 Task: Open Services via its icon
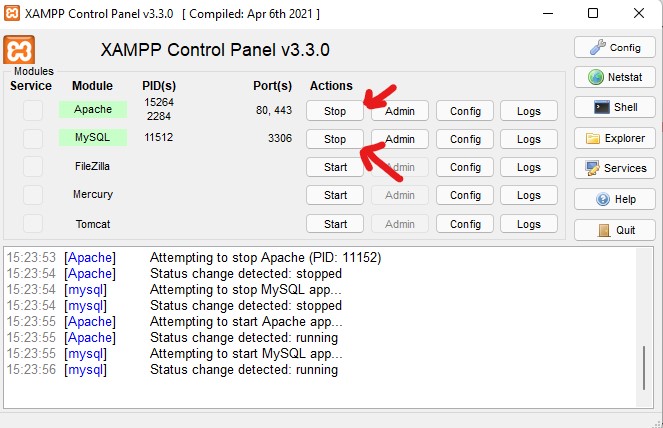[614, 168]
